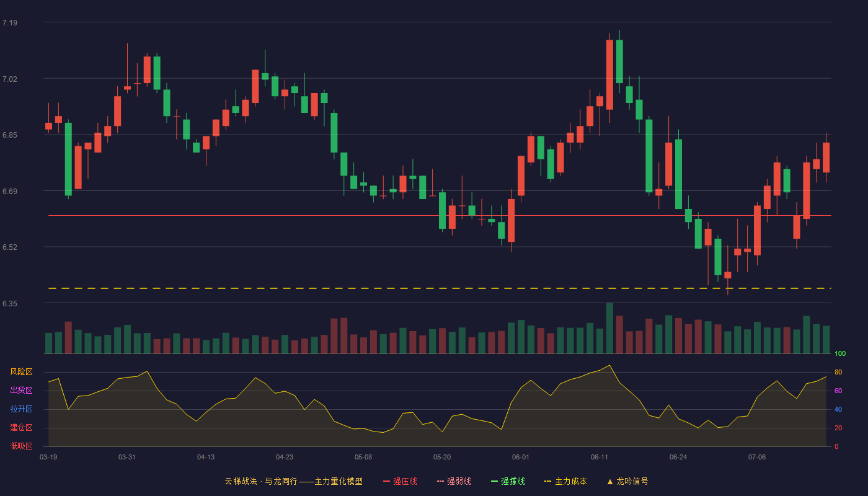Click the 07-06 date label
The width and height of the screenshot is (868, 496).
pos(757,457)
